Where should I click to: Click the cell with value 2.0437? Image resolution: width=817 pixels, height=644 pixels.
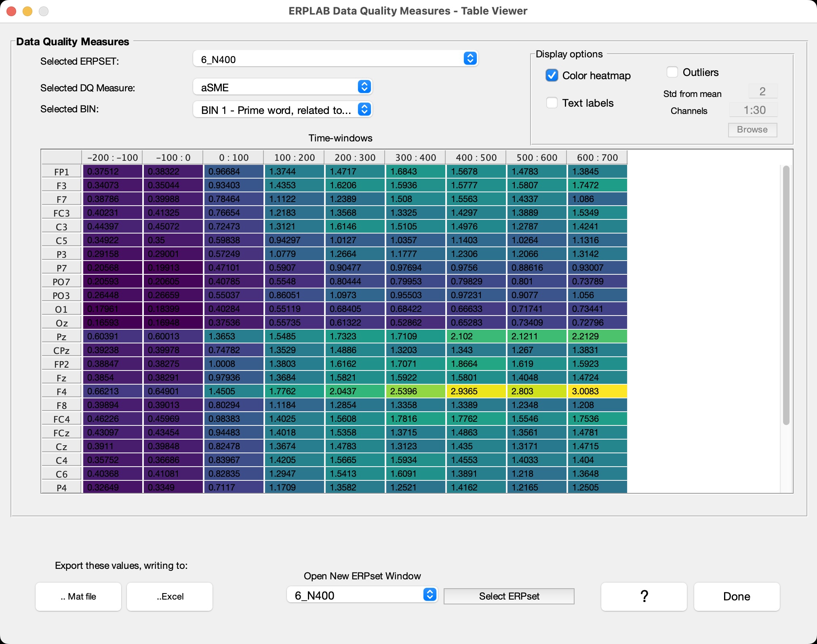tap(355, 391)
